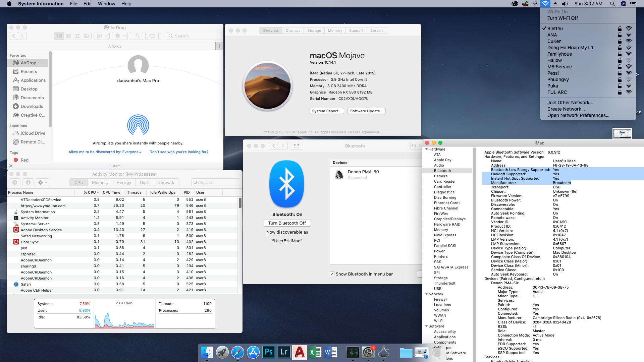Click System Report button
The image size is (644, 362).
pos(326,111)
